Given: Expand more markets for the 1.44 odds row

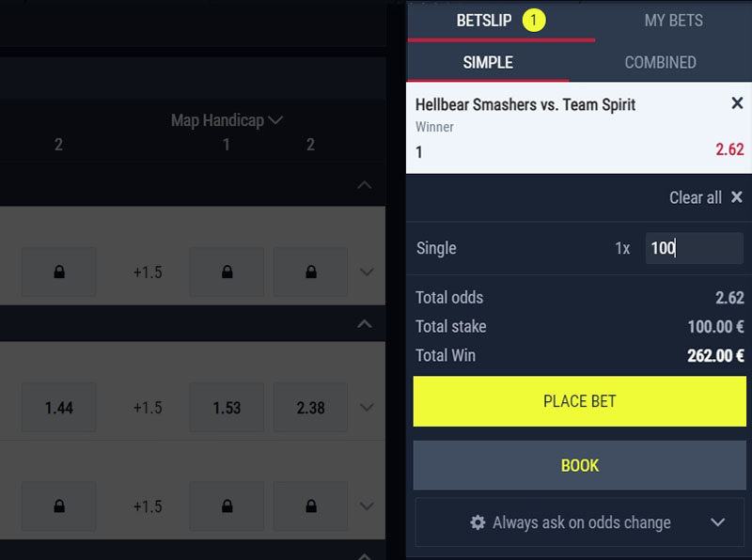Looking at the screenshot, I should (367, 407).
